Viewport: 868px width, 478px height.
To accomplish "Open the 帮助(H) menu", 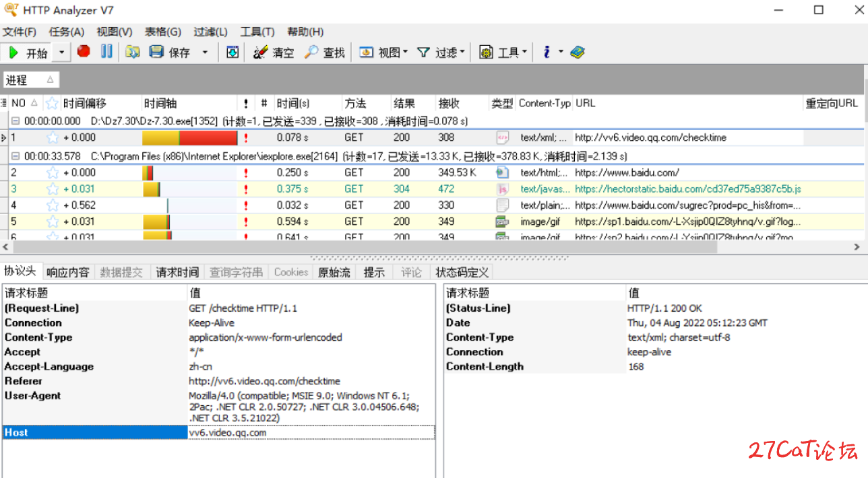I will tap(305, 32).
